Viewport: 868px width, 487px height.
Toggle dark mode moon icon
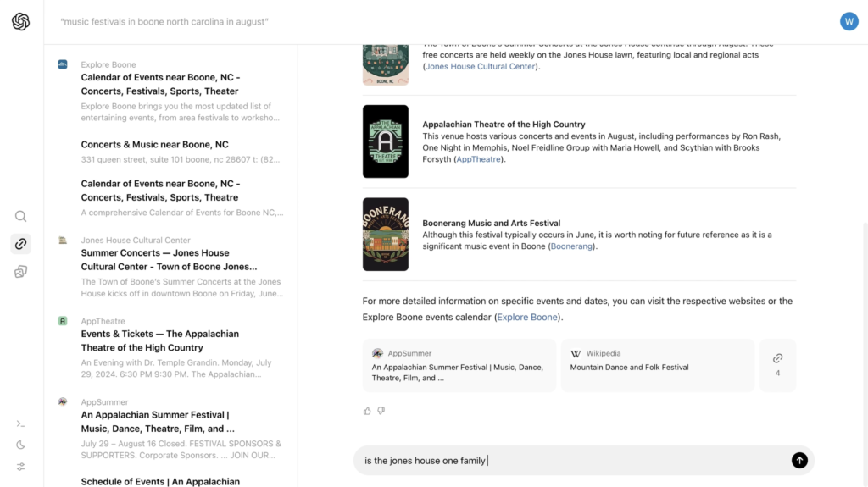pos(20,445)
